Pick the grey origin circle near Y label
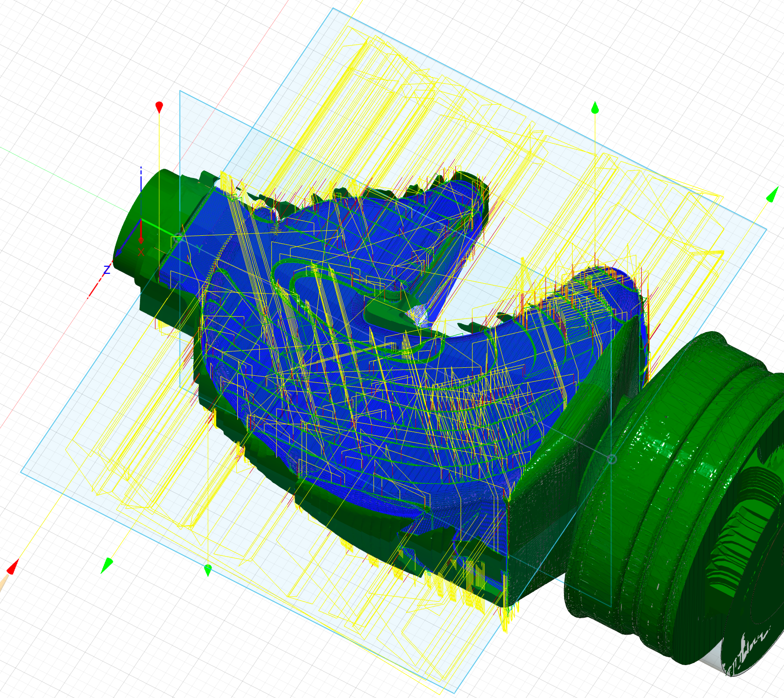This screenshot has width=784, height=698. pos(178,239)
